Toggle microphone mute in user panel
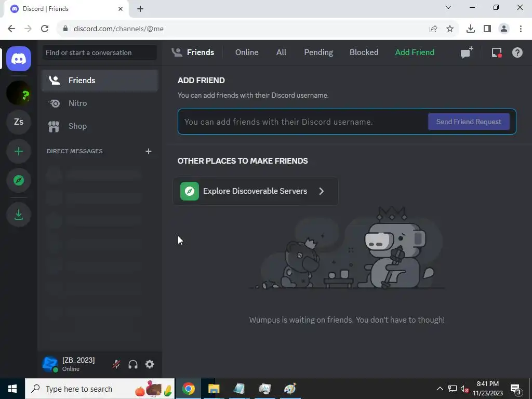The height and width of the screenshot is (399, 532). pyautogui.click(x=116, y=364)
